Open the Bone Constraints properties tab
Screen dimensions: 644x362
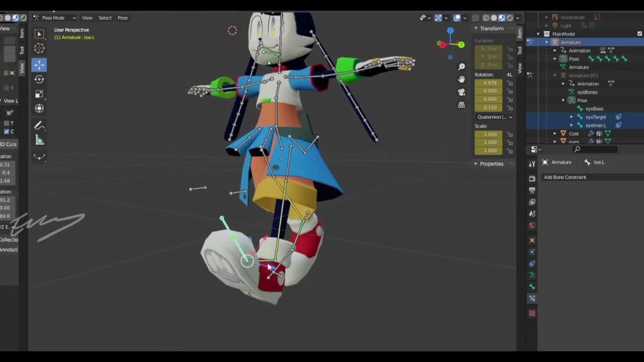coord(532,298)
